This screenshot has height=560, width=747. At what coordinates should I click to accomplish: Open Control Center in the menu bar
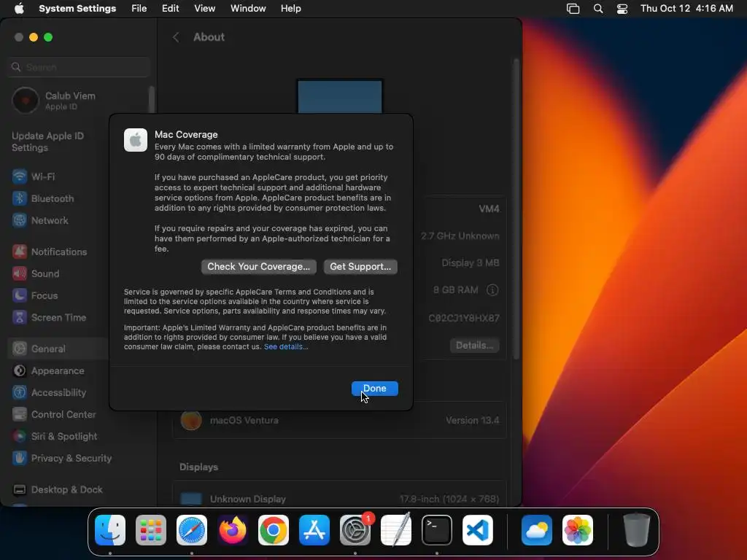[622, 9]
